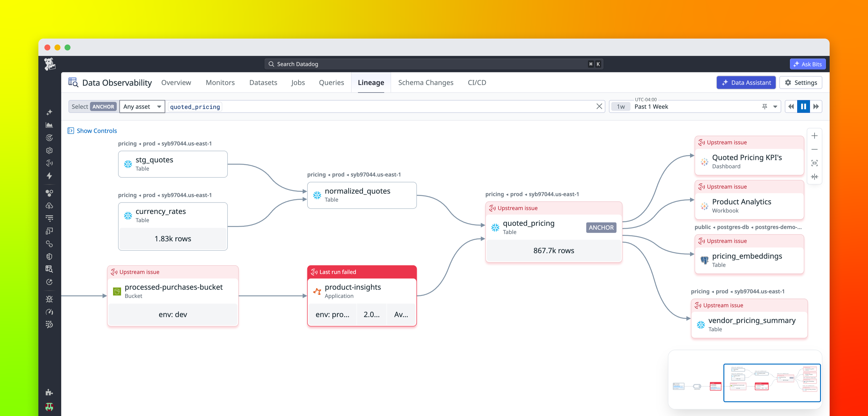
Task: Click the collapse-center graph control icon
Action: [814, 177]
